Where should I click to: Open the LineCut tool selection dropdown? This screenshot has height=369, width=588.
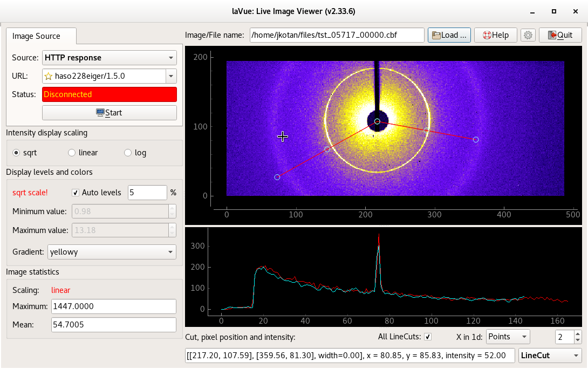(550, 356)
